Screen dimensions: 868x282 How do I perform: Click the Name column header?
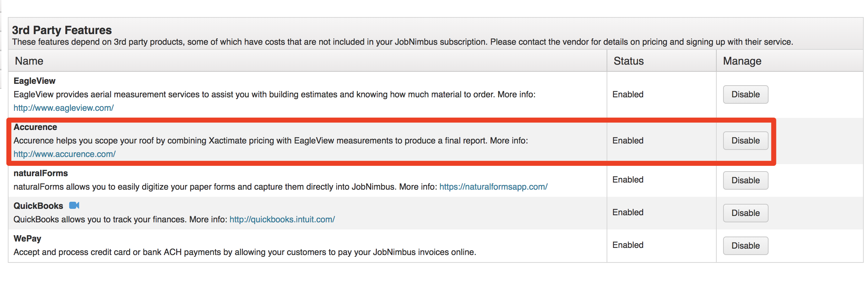29,61
